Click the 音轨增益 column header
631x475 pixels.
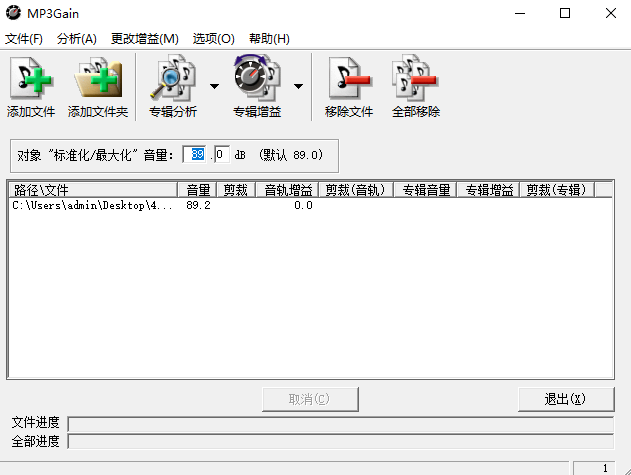[x=287, y=190]
